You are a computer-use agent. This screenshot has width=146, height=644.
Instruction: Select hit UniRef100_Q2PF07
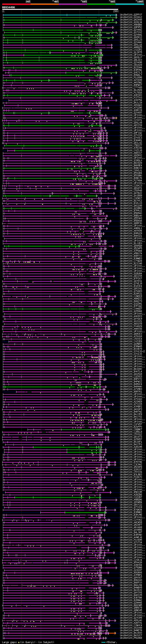click(x=131, y=15)
